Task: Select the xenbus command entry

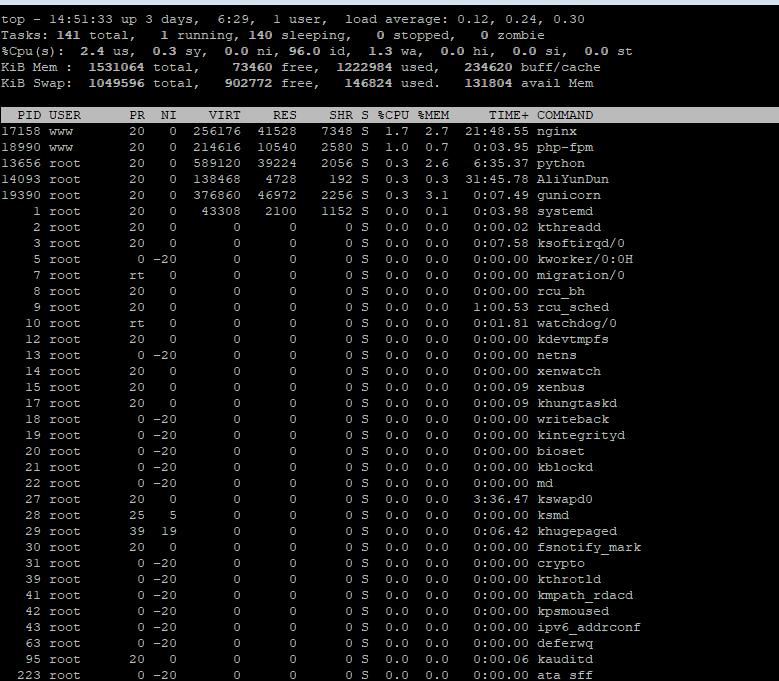Action: pos(560,387)
